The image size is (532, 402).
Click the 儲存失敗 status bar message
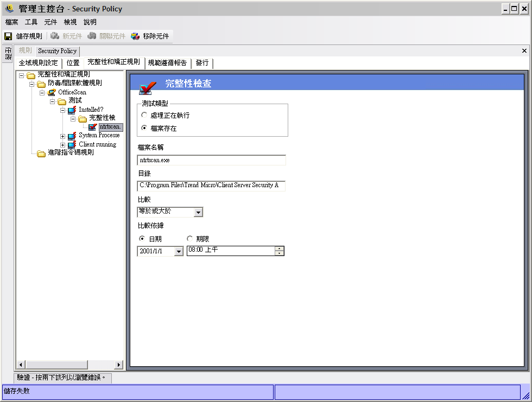17,391
